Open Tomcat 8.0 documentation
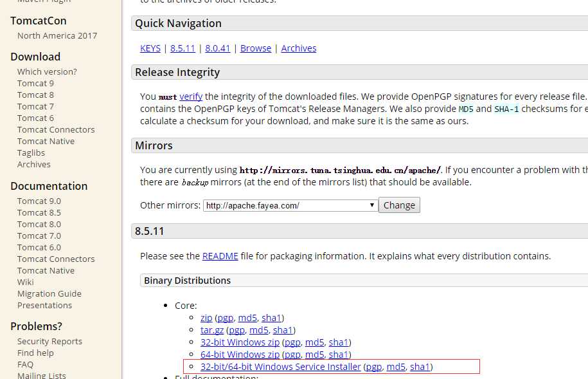The image size is (588, 379). tap(39, 224)
